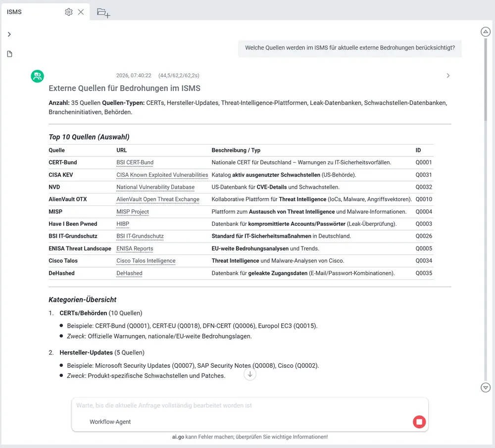Click the ID cell 'Q0035'
The image size is (495, 448).
click(x=423, y=273)
